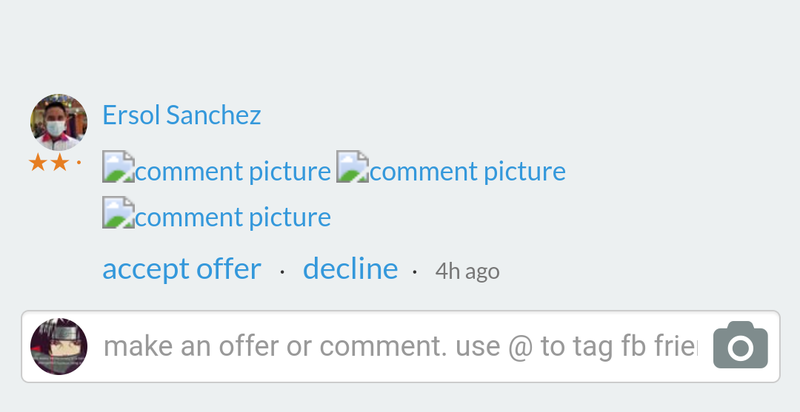Open the second 'comment picture' text link

[467, 172]
